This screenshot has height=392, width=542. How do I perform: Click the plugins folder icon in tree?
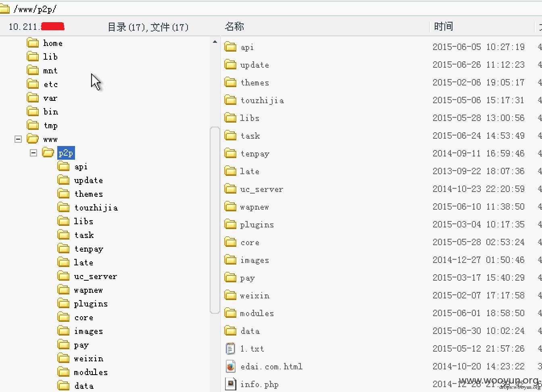pyautogui.click(x=63, y=303)
